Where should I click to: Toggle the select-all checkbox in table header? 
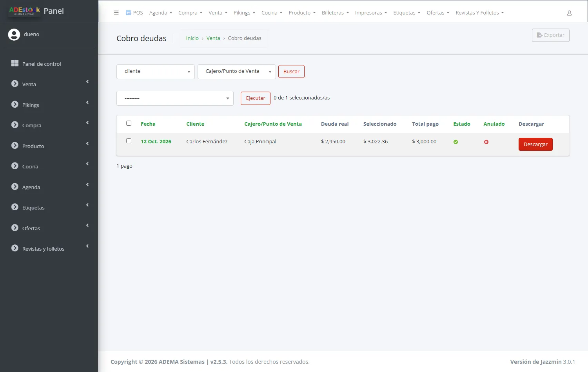(129, 123)
